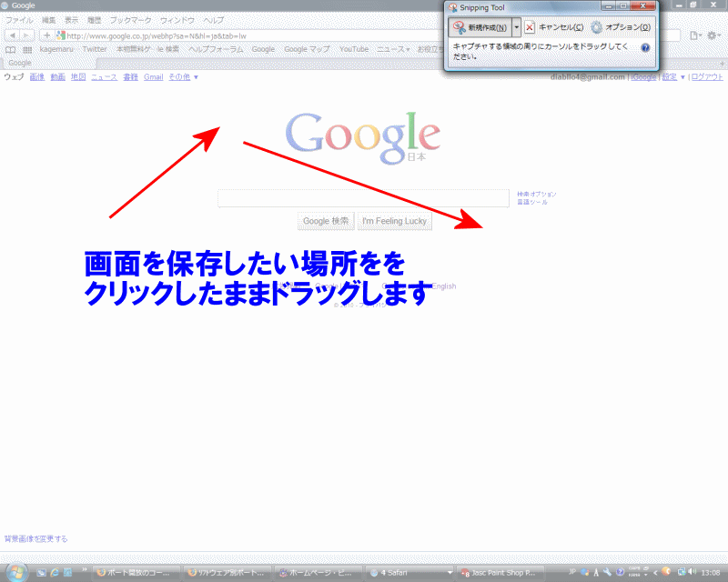
Task: Click the 地図 link on Google page
Action: coord(78,77)
